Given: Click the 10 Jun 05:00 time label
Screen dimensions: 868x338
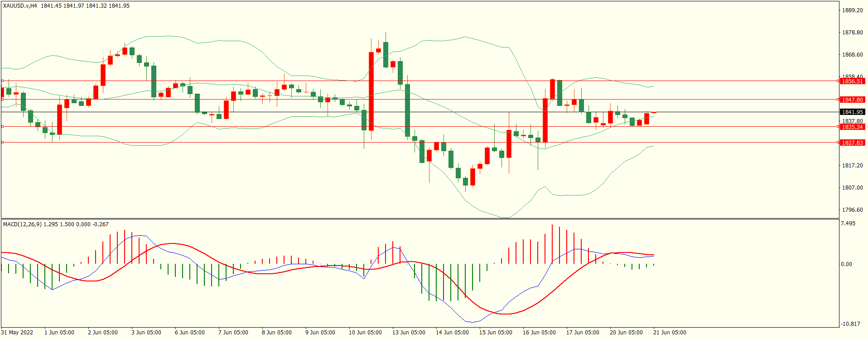Looking at the screenshot, I should coord(365,333).
